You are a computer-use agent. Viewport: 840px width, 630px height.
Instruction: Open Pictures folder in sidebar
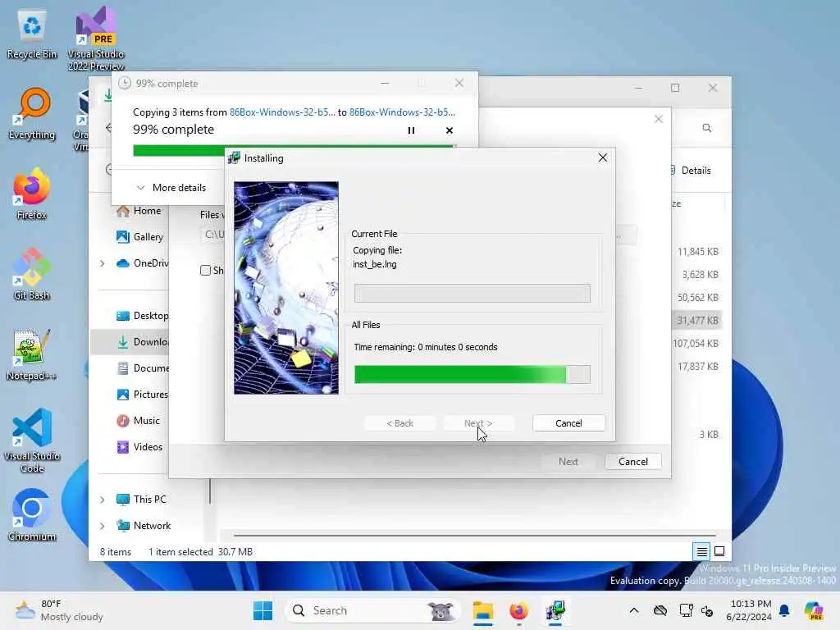click(143, 395)
